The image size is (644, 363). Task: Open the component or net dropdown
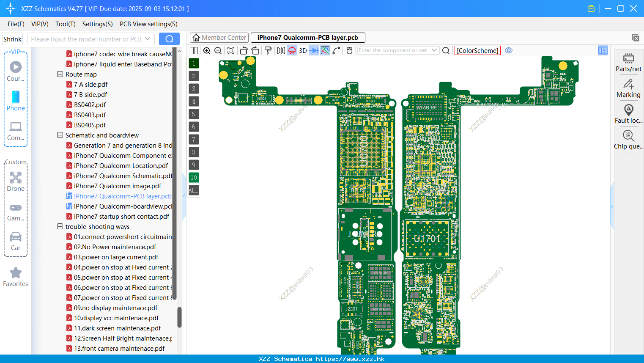coord(434,50)
